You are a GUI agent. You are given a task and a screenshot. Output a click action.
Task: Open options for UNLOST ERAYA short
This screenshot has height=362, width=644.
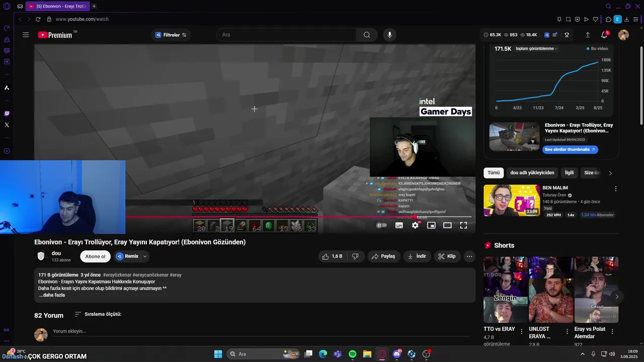567,331
